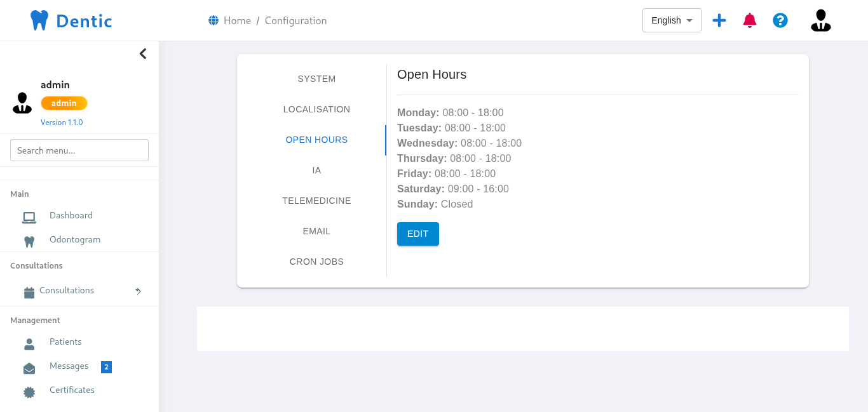Click the Certificates badge icon

pos(29,392)
